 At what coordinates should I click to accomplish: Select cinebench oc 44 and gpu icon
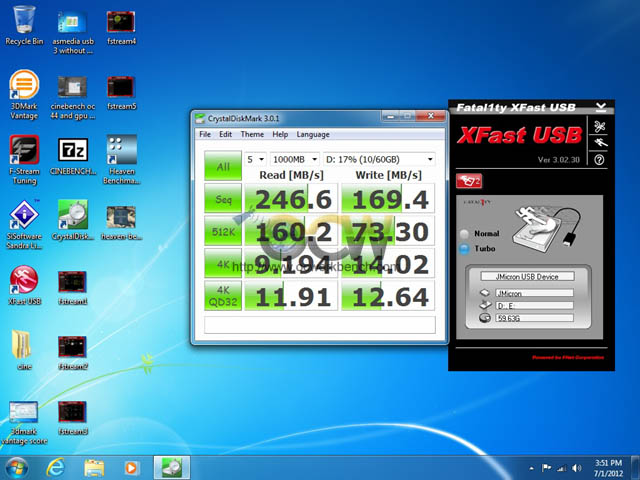pyautogui.click(x=73, y=97)
